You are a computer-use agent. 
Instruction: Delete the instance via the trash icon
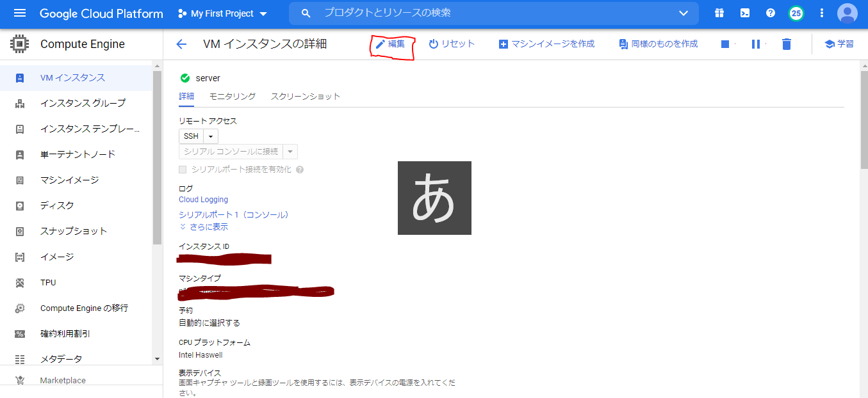[786, 44]
